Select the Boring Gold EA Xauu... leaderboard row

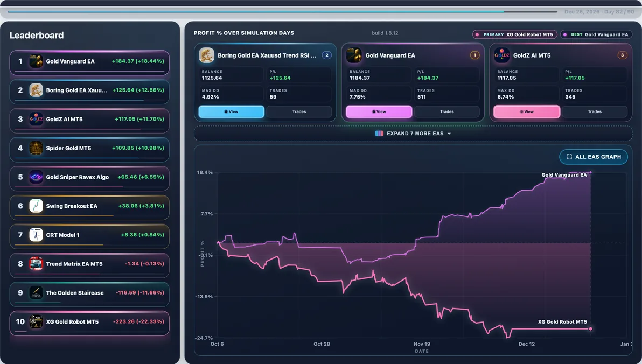(x=89, y=92)
